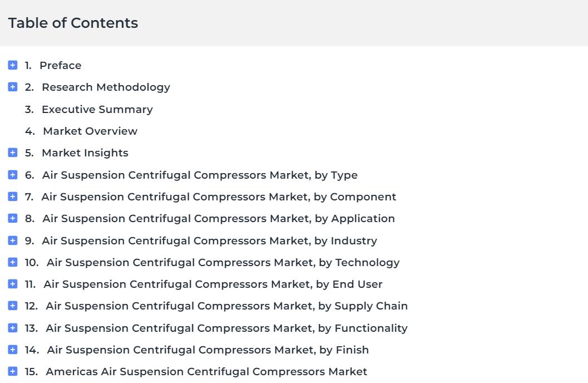
Task: Click plus icon beside the by Type chapter
Action: pos(13,175)
